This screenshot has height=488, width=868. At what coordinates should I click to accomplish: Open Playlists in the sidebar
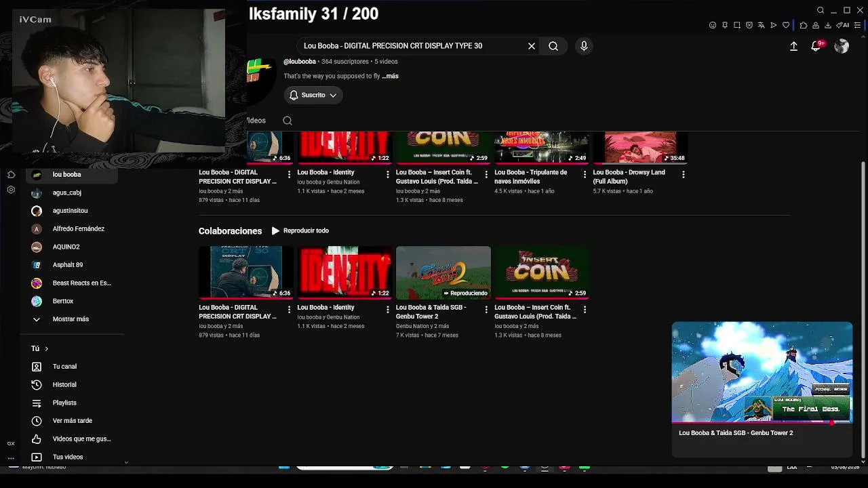pos(72,403)
